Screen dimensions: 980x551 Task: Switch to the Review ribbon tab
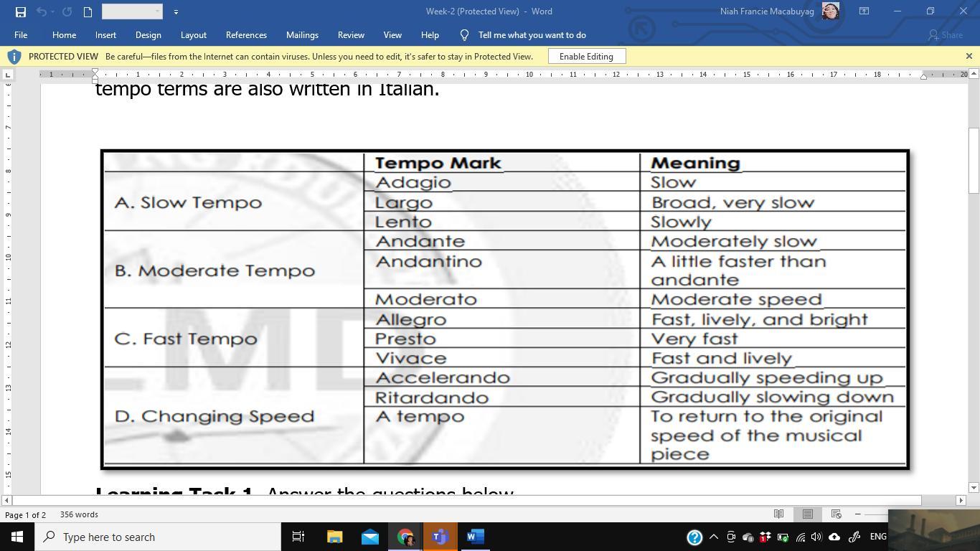[351, 34]
